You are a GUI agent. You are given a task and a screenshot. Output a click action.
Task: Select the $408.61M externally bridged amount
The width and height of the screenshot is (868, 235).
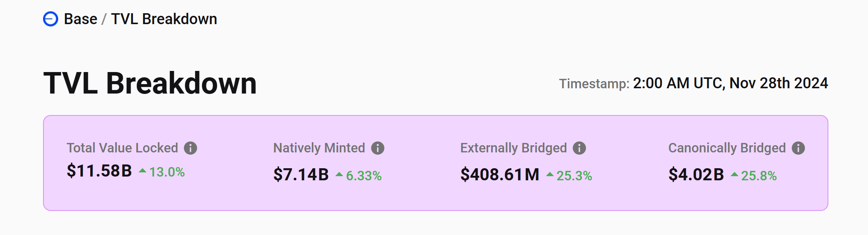[x=500, y=175]
